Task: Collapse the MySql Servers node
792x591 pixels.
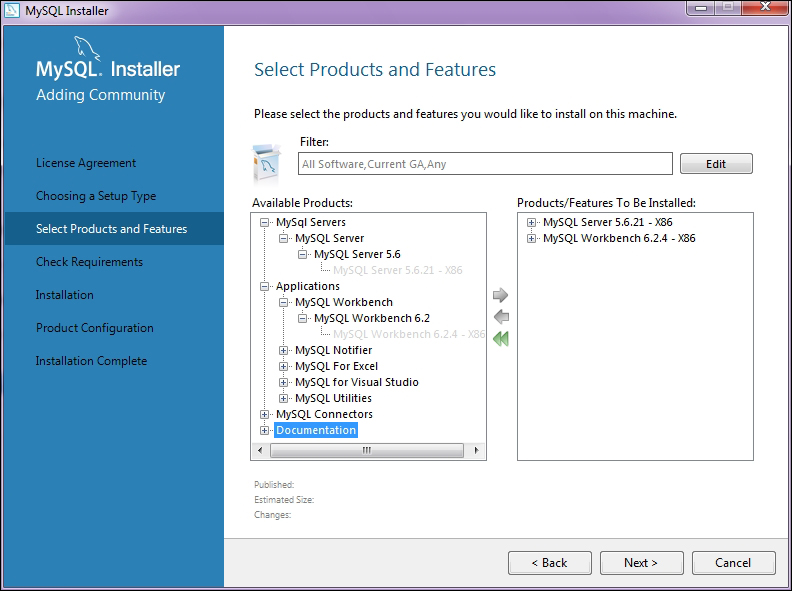Action: pos(265,222)
